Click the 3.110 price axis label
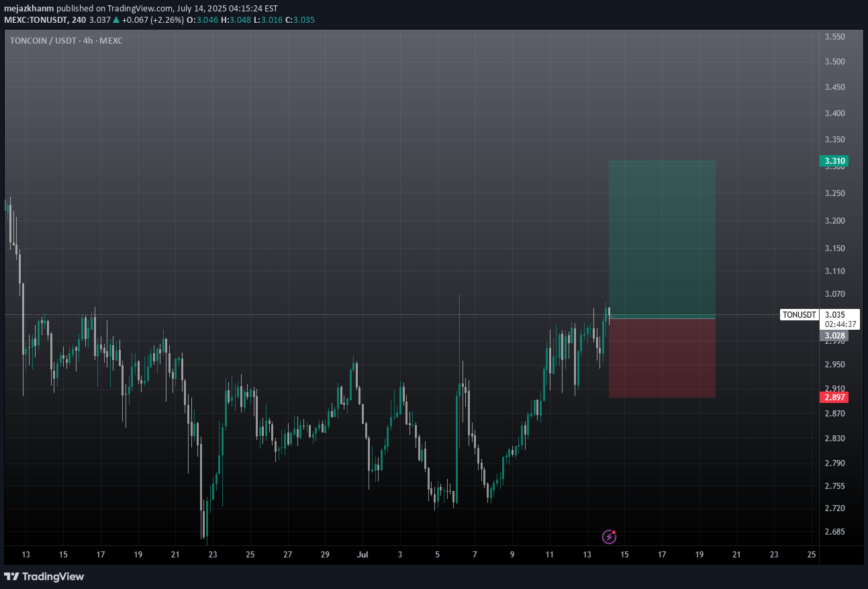868x589 pixels. pyautogui.click(x=834, y=271)
